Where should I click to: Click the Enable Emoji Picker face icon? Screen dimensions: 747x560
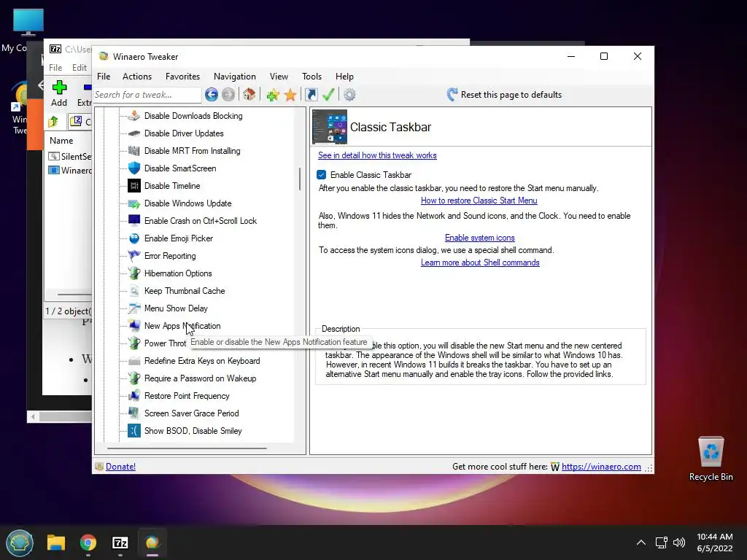[x=134, y=238]
